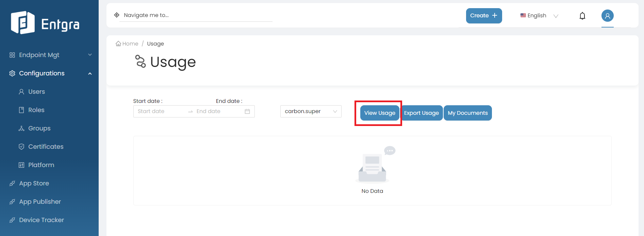Click the Home breadcrumb link
This screenshot has height=236, width=644.
click(x=127, y=44)
